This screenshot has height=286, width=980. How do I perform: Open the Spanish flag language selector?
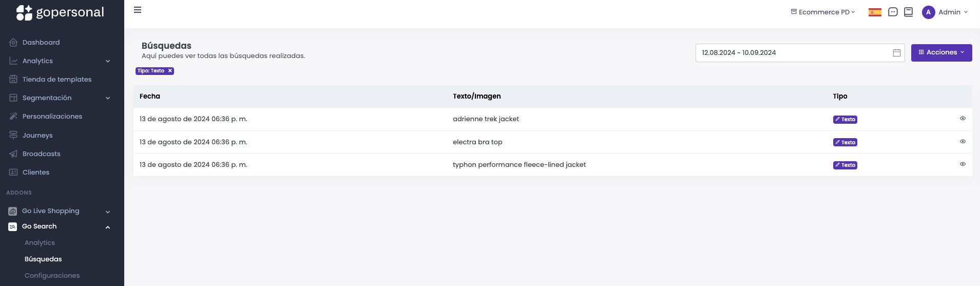[875, 12]
